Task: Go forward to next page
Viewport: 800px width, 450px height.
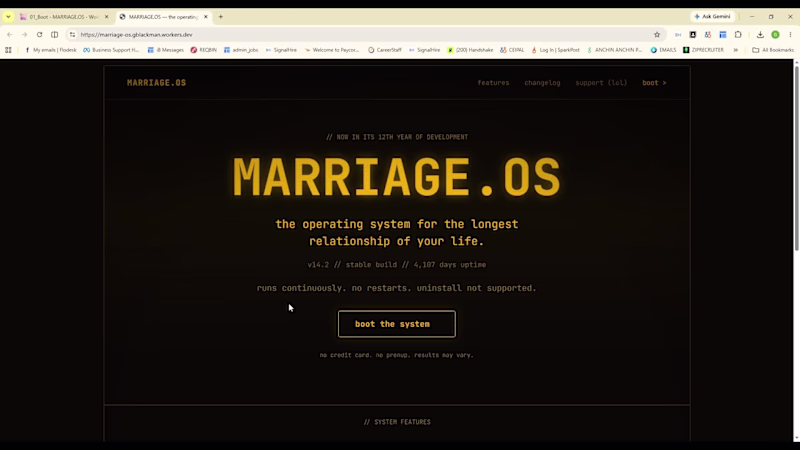Action: 24,35
